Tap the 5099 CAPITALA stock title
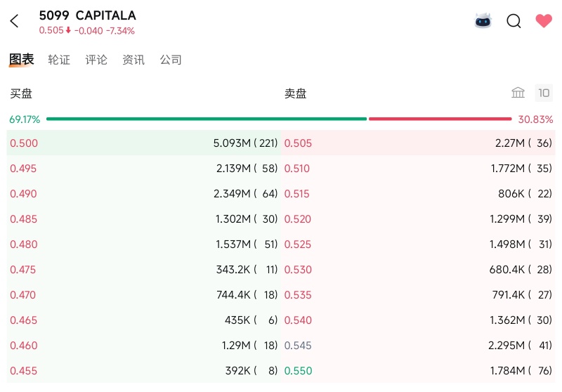The height and width of the screenshot is (392, 562). (87, 15)
